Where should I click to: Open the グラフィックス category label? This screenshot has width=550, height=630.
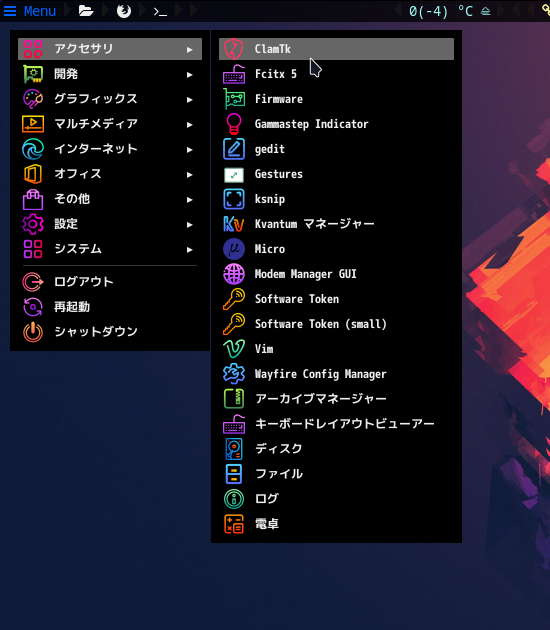(x=96, y=99)
